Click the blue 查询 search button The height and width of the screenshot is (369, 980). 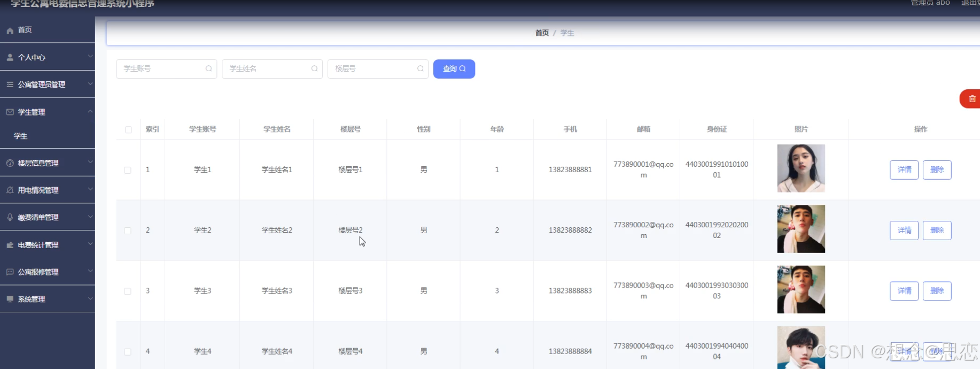pyautogui.click(x=454, y=69)
